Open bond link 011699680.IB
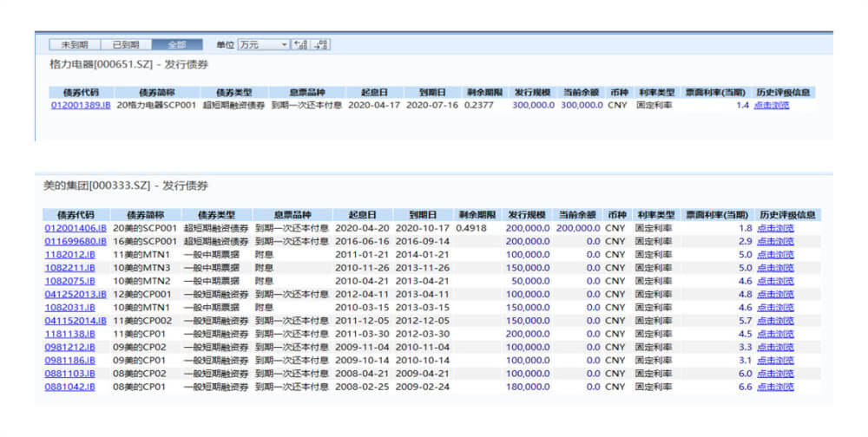This screenshot has height=437, width=868. [x=76, y=241]
